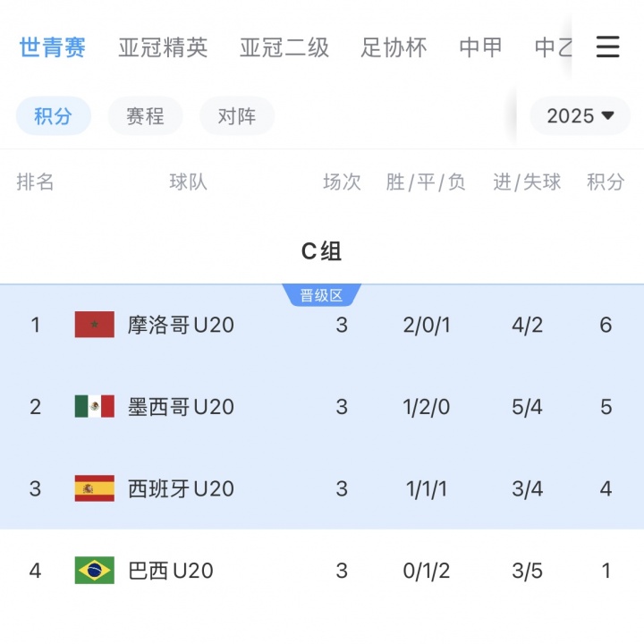Tap the 晋级区 qualification badge
Image resolution: width=644 pixels, height=644 pixels.
(x=321, y=296)
